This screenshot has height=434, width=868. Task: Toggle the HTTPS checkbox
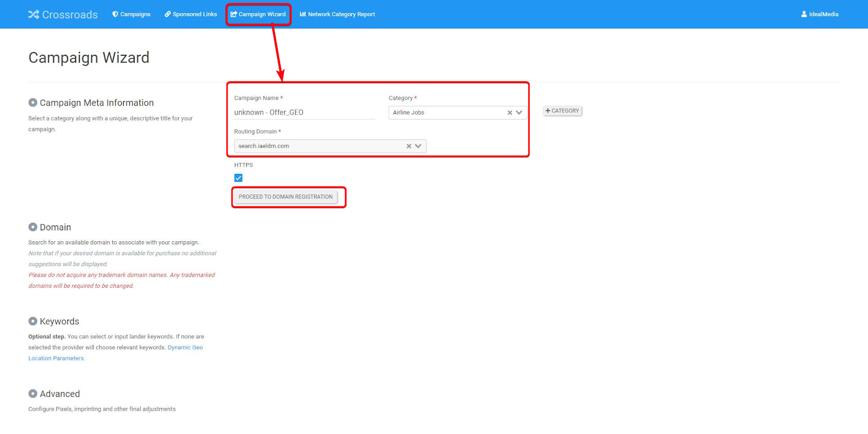pos(238,178)
